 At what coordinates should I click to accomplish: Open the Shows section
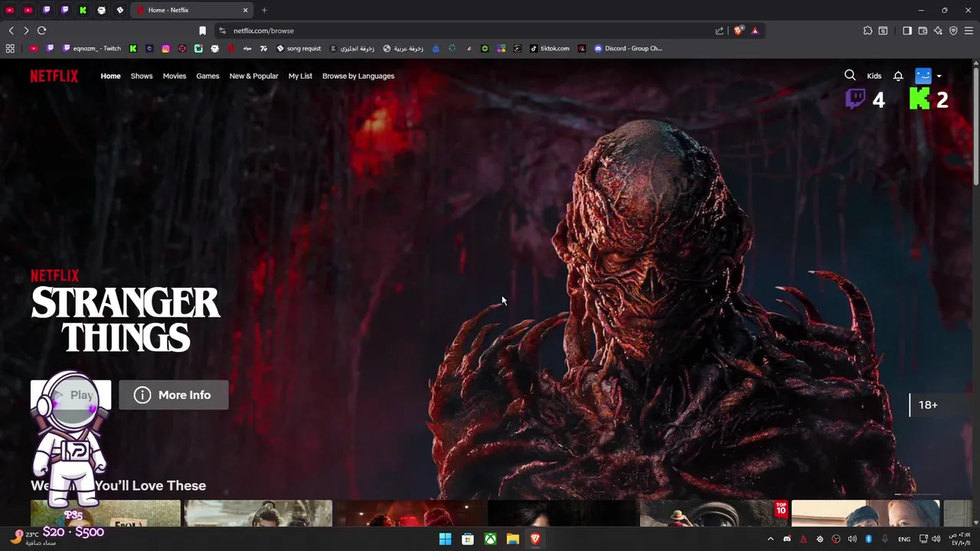pos(142,76)
